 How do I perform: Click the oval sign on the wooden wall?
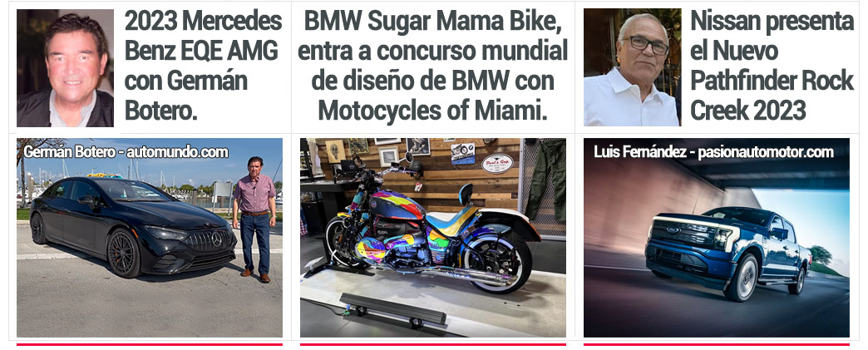[x=496, y=164]
